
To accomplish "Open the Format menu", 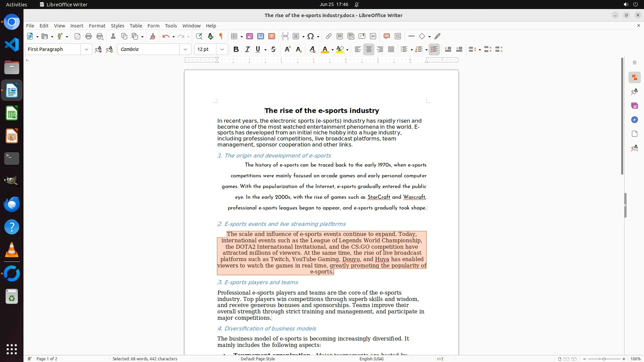I will tap(97, 26).
